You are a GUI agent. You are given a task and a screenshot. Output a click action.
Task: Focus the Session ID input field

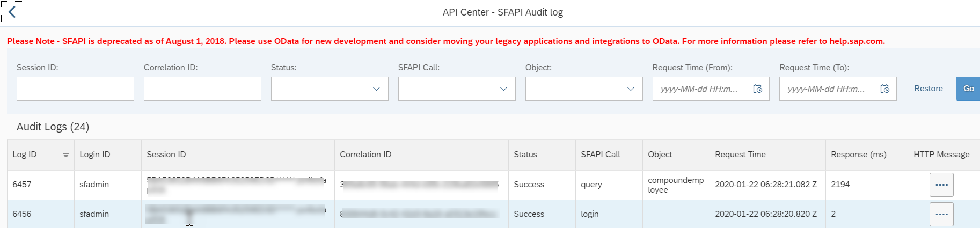pyautogui.click(x=75, y=89)
